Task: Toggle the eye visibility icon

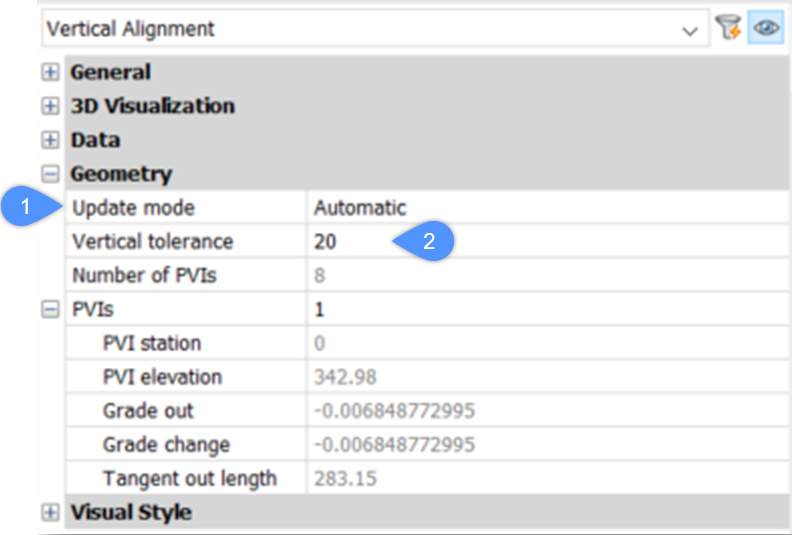Action: pyautogui.click(x=766, y=29)
